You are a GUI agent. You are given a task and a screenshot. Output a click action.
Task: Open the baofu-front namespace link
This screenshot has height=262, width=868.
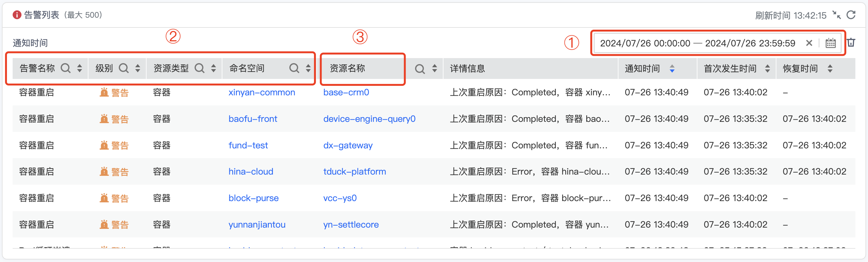pos(253,119)
